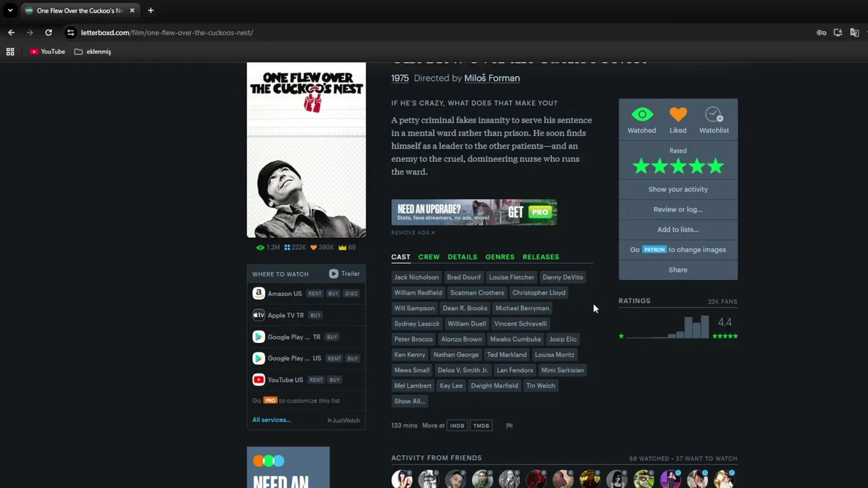
Task: Open the 1975 year link
Action: (x=400, y=78)
